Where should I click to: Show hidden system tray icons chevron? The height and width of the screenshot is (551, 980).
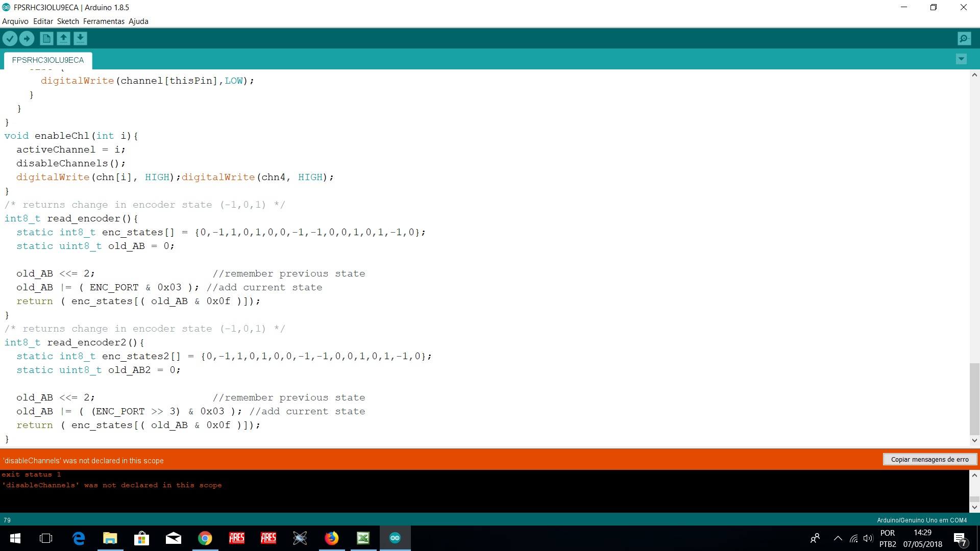tap(838, 538)
